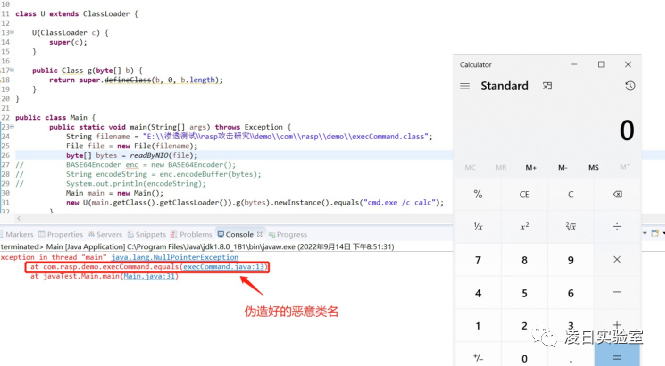The image size is (665, 366).
Task: Click the "class U extends ClassLoader" line
Action: [x=77, y=14]
